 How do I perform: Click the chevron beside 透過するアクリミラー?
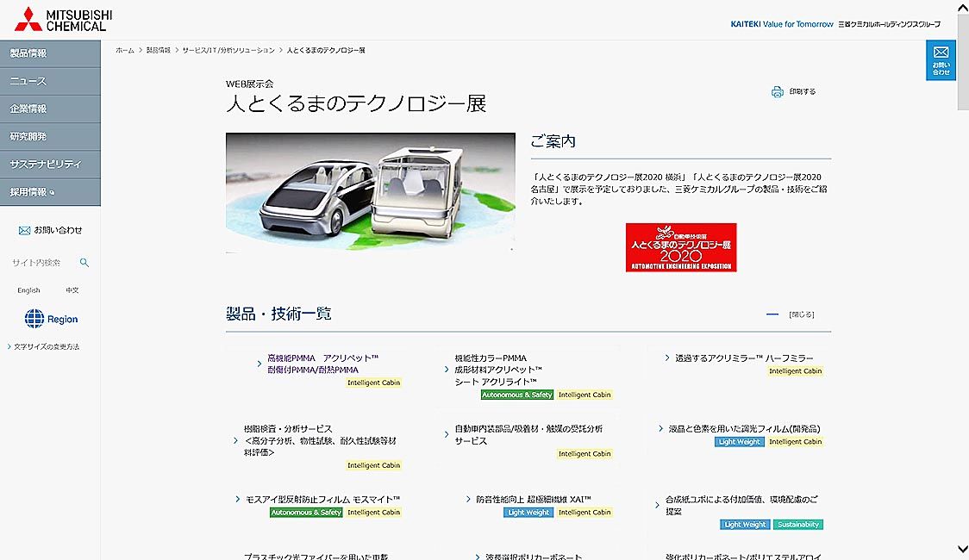tap(666, 358)
